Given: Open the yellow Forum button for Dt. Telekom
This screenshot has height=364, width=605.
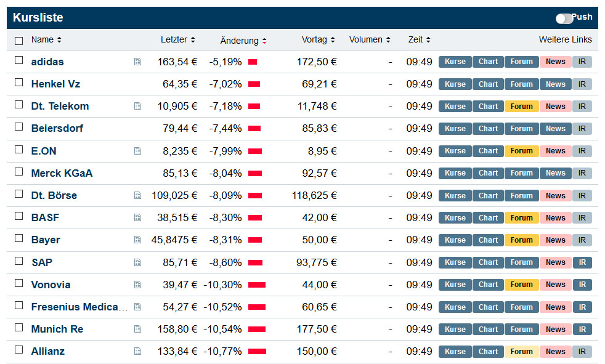Looking at the screenshot, I should 522,107.
